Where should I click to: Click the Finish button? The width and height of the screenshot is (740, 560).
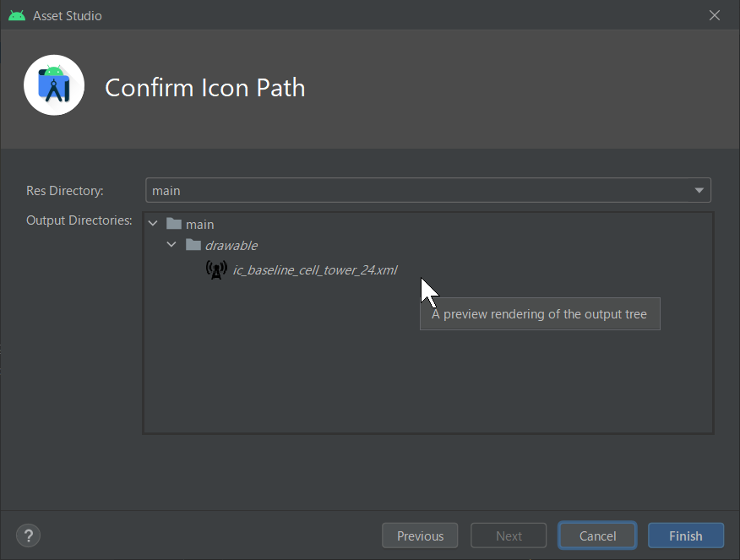(x=686, y=536)
